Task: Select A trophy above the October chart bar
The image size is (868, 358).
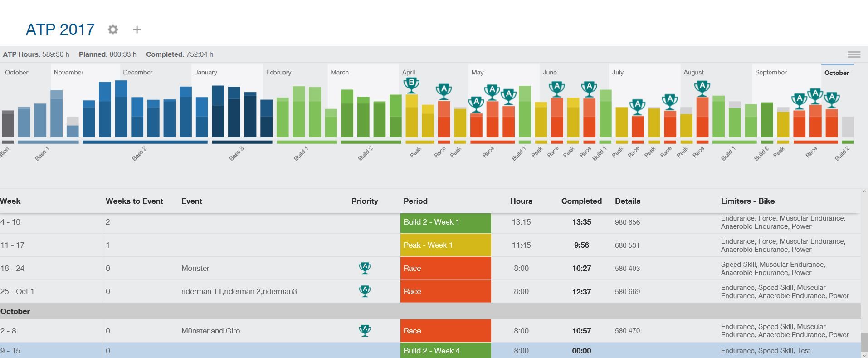Action: tap(831, 99)
